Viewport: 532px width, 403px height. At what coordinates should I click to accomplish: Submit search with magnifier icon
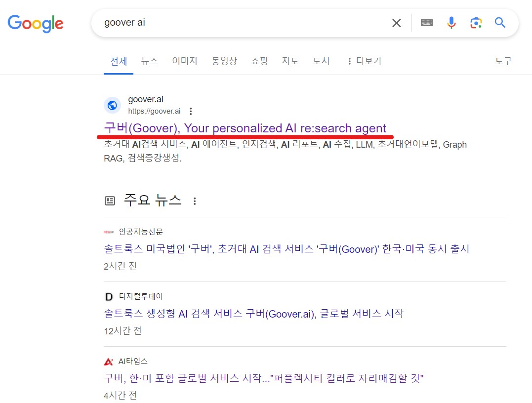500,23
